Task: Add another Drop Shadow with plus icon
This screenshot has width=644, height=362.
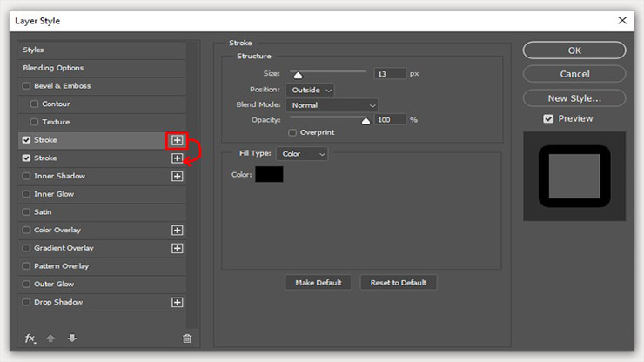Action: click(177, 303)
